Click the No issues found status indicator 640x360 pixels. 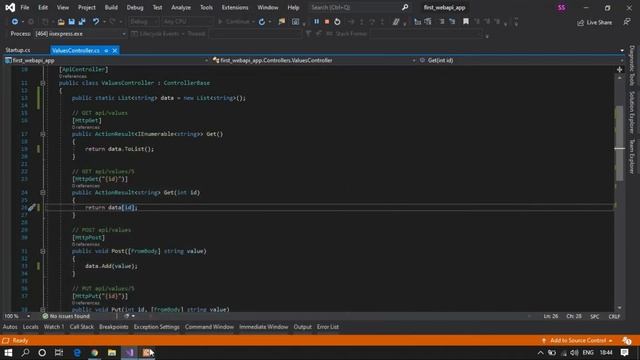coord(66,316)
